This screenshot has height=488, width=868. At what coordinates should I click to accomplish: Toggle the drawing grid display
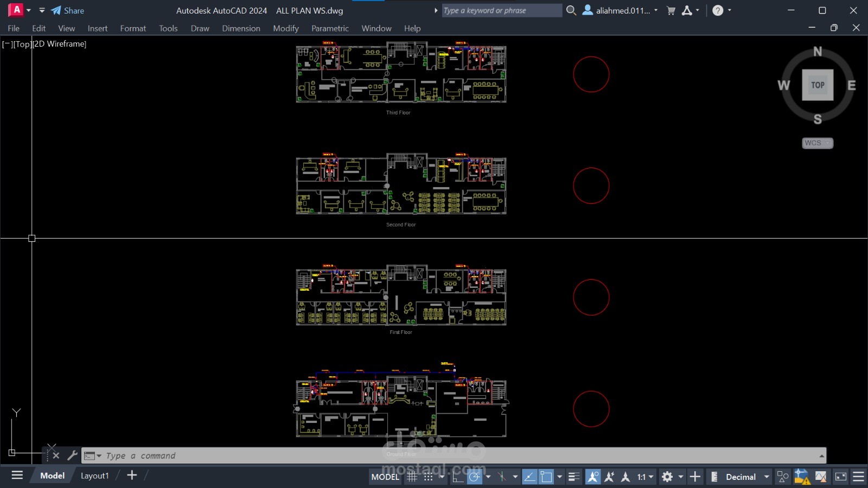point(412,477)
